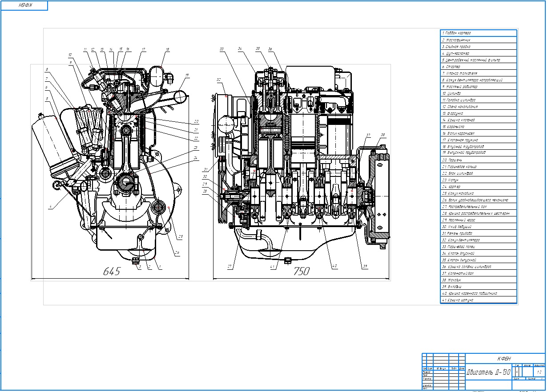Select "8. Кожух вентилятора направляющий" legend row
548x392 pixels.
click(479, 80)
